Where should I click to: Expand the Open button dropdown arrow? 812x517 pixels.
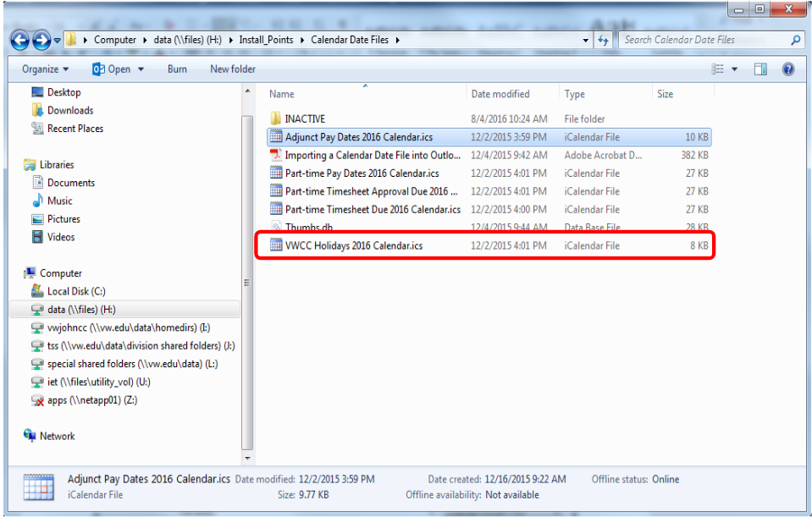click(141, 69)
